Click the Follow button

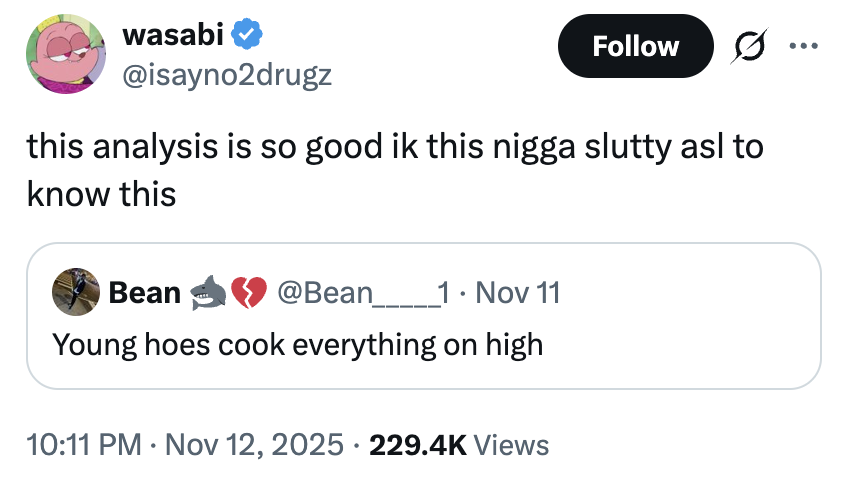635,46
